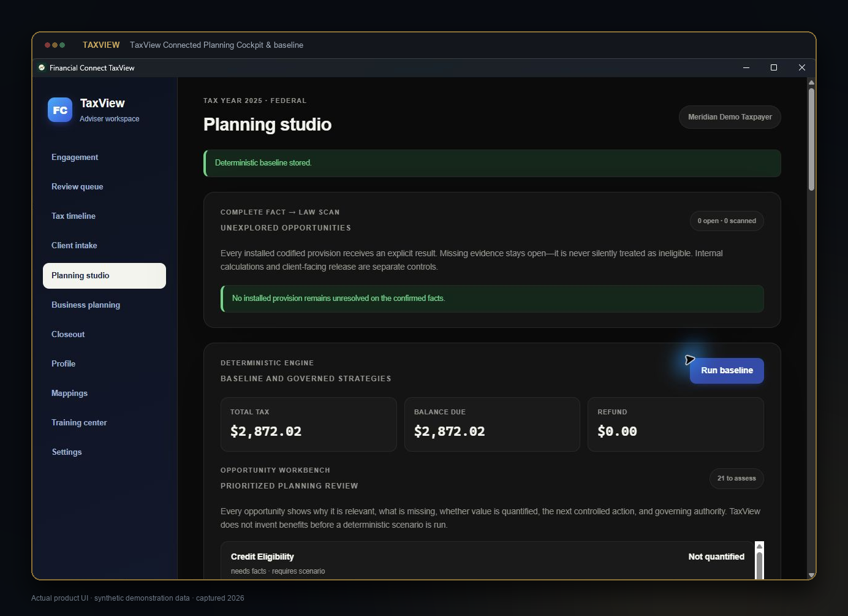Select Planning studio in sidebar
Viewport: 848px width, 616px height.
tap(104, 276)
